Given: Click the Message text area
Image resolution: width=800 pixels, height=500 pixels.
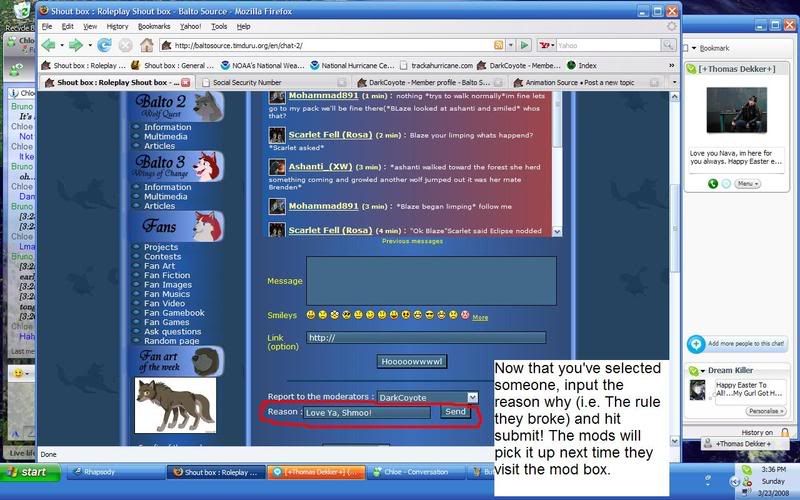Looking at the screenshot, I should click(x=431, y=281).
